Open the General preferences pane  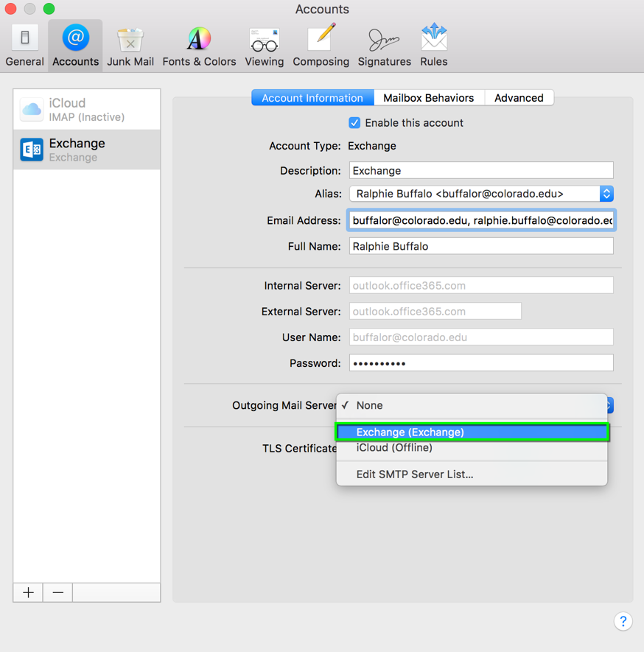(x=24, y=46)
